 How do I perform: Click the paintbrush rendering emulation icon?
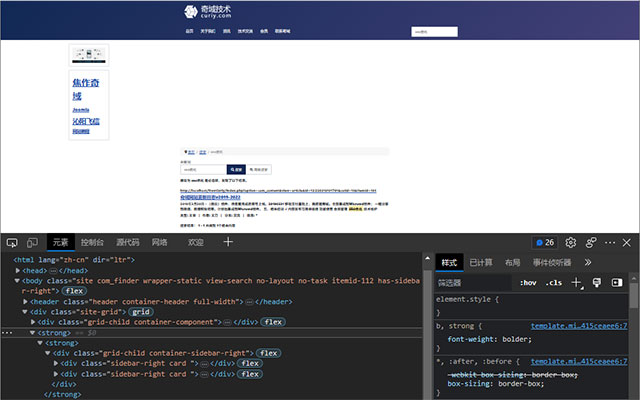597,282
